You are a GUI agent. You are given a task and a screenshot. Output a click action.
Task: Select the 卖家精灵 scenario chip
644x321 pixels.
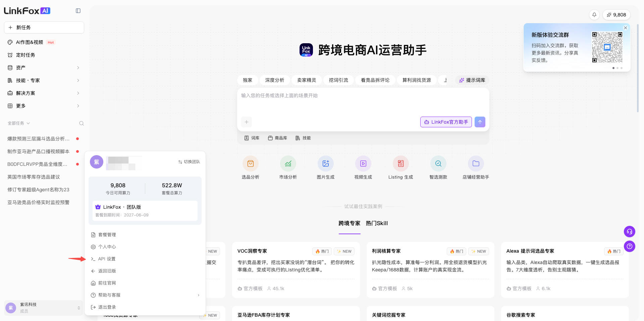point(307,80)
